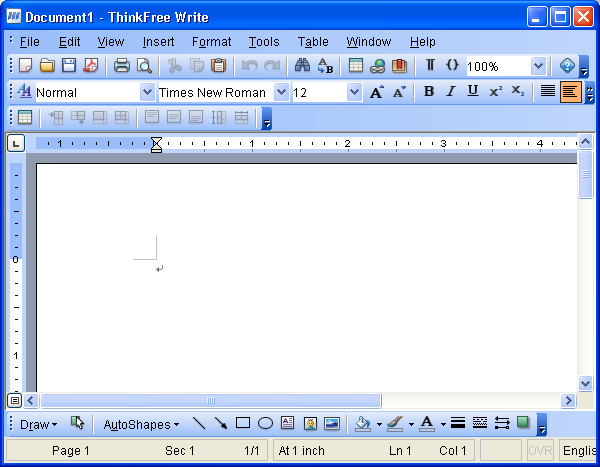Image resolution: width=600 pixels, height=467 pixels.
Task: Click the table icon in the table toolbar
Action: [x=25, y=117]
